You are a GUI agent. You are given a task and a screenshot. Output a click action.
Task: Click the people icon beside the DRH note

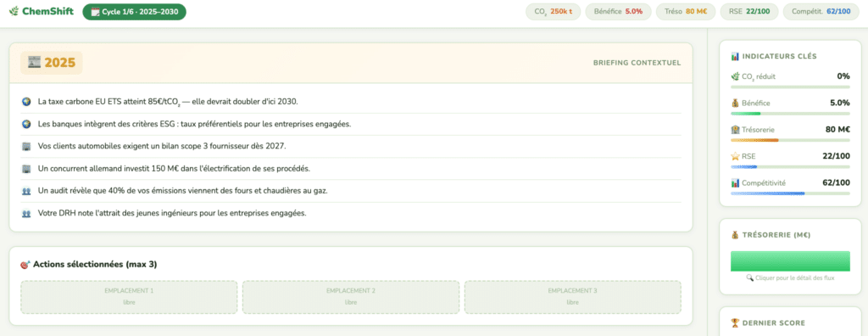click(x=26, y=213)
